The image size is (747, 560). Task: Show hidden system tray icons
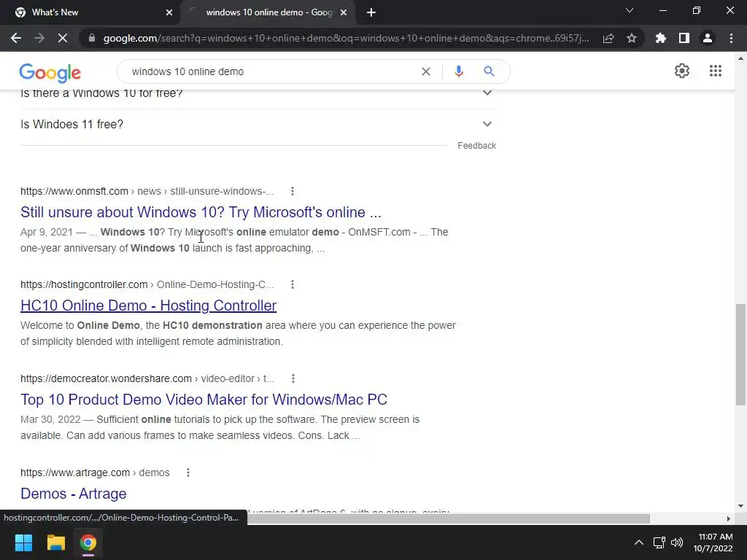[639, 542]
